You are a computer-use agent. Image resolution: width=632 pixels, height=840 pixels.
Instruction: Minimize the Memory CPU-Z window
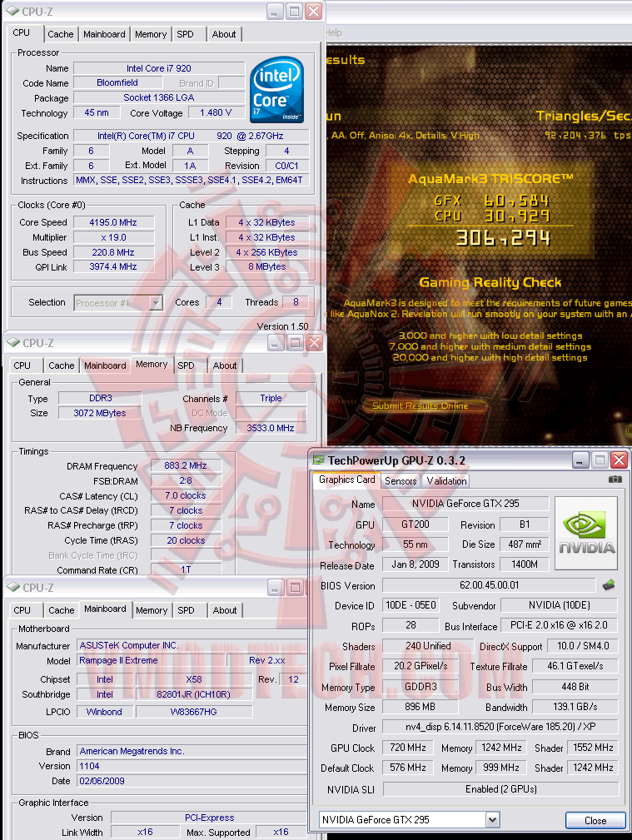click(275, 343)
